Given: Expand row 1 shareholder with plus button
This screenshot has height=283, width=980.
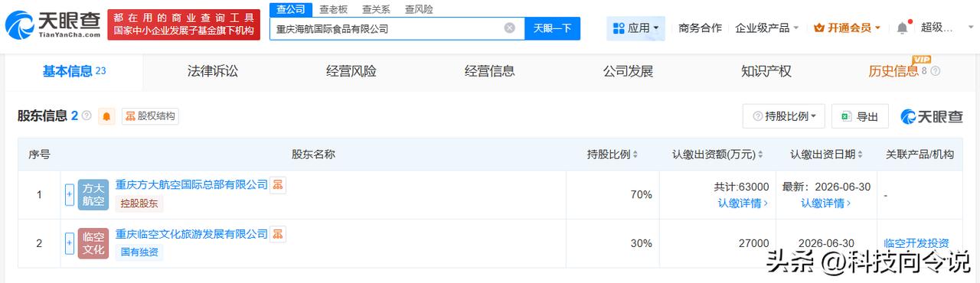Looking at the screenshot, I should pos(70,194).
